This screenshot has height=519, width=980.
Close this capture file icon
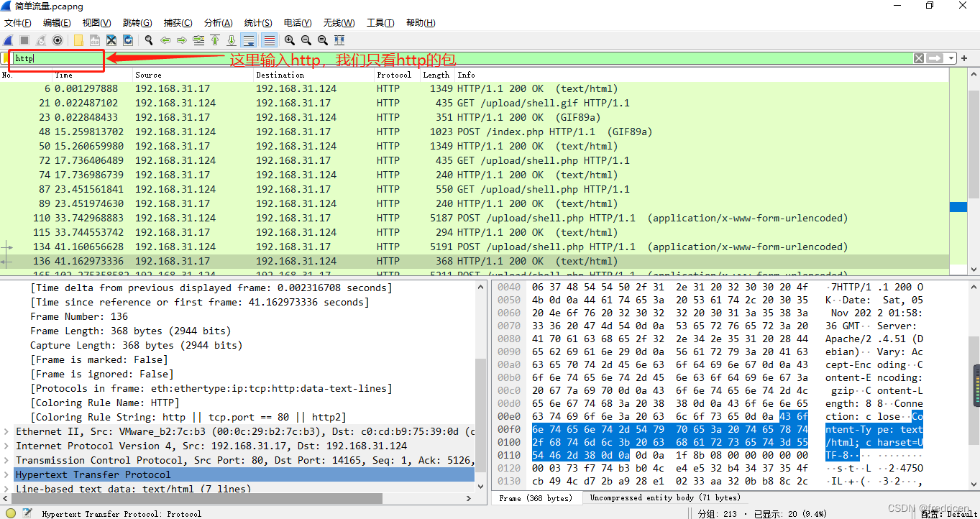(111, 40)
